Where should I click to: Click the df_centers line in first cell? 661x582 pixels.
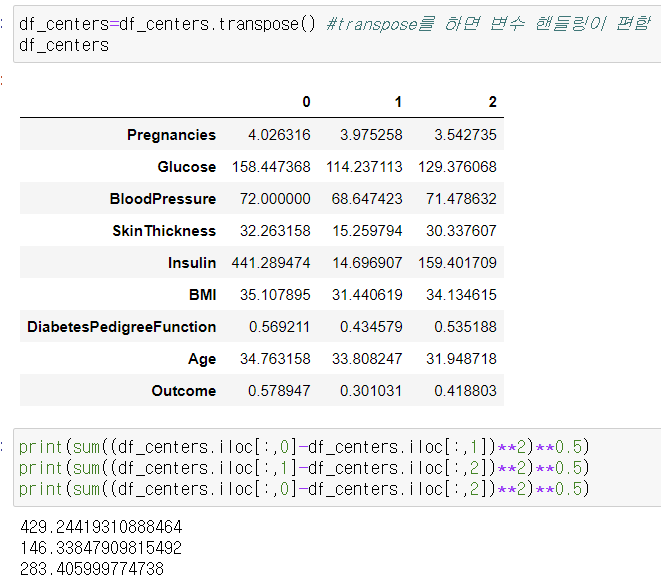tap(64, 45)
